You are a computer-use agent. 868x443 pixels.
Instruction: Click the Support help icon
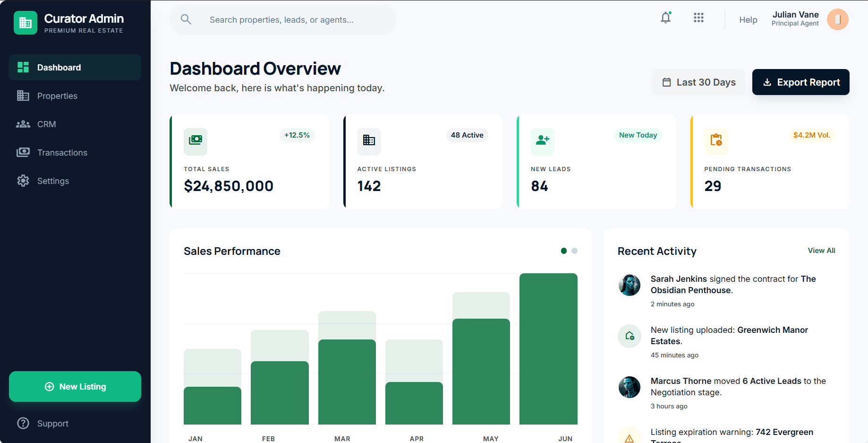click(x=23, y=423)
